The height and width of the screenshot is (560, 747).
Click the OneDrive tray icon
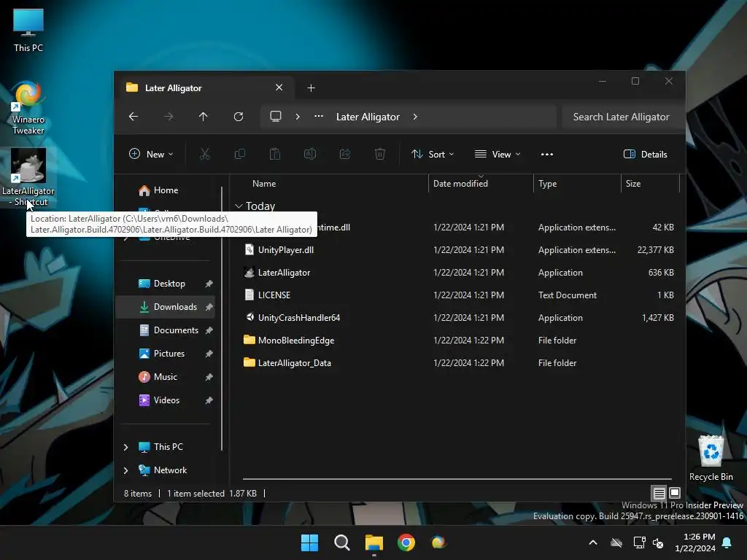tap(616, 542)
